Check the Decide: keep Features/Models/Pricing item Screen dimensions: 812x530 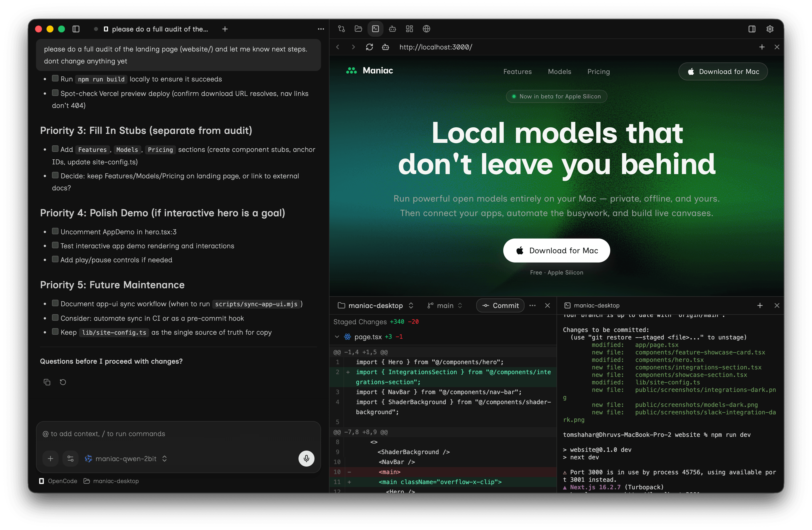[x=55, y=175]
